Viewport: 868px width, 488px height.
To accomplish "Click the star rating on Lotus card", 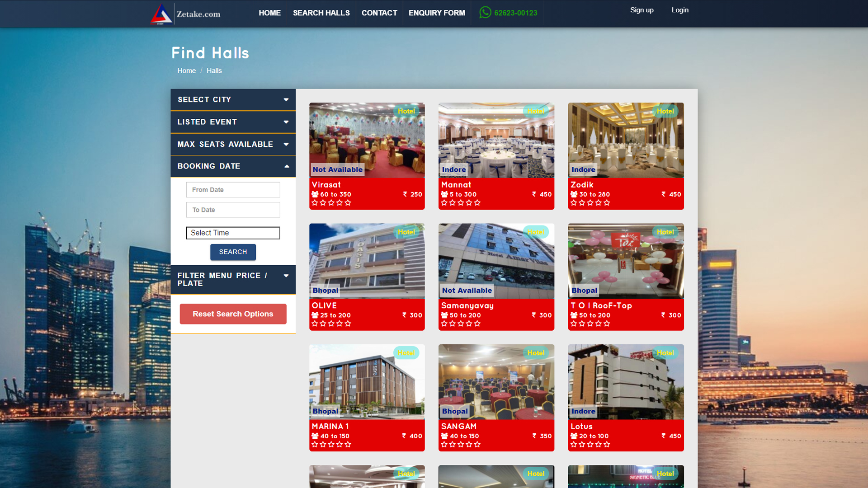I will point(590,445).
